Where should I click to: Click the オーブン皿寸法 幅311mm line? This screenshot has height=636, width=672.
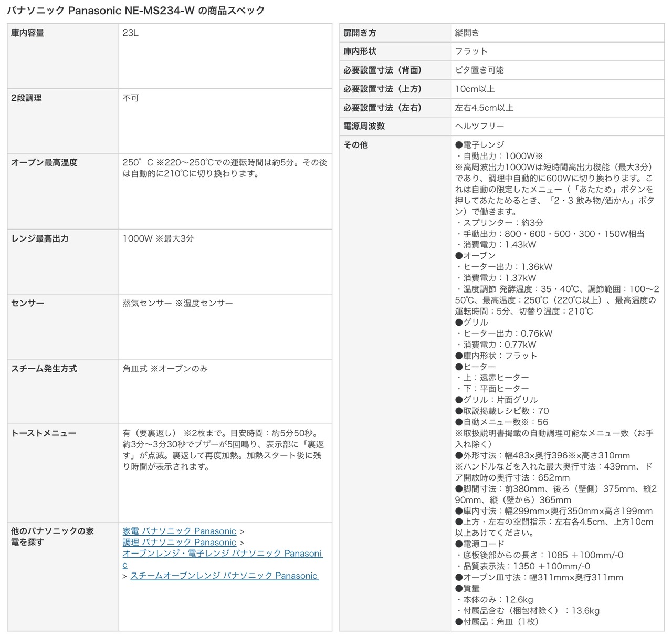[539, 577]
